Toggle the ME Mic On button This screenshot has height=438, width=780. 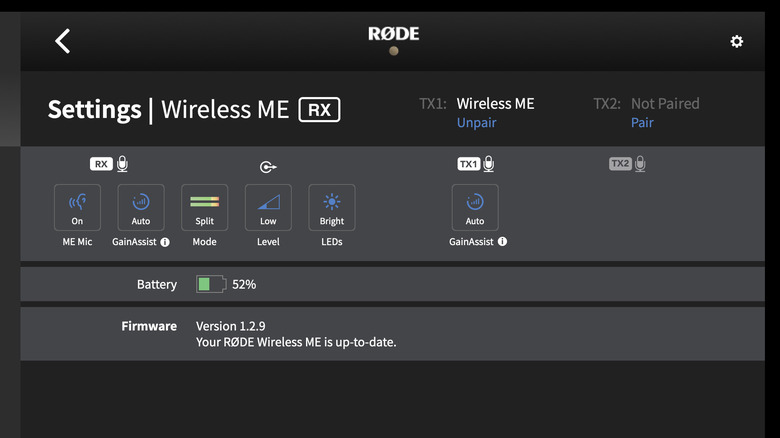(x=77, y=208)
